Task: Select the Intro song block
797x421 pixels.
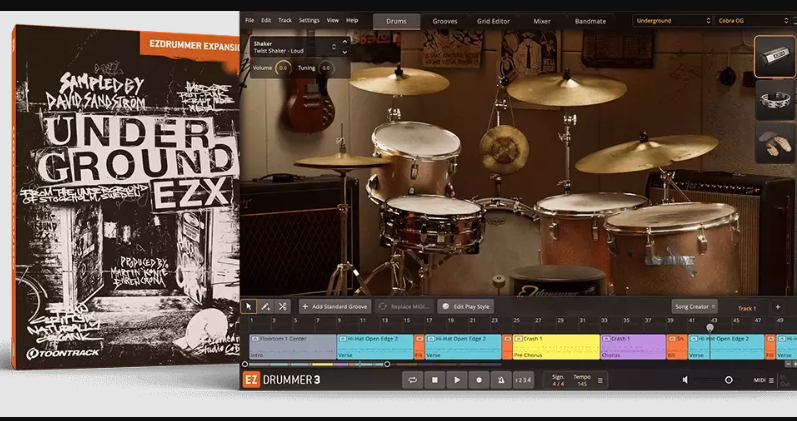Action: 293,347
